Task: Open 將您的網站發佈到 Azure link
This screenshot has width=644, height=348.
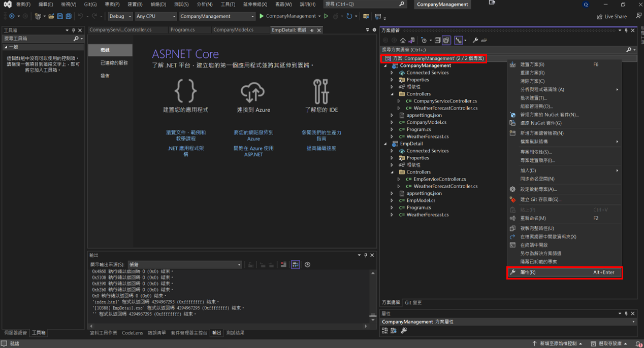Action: point(253,135)
